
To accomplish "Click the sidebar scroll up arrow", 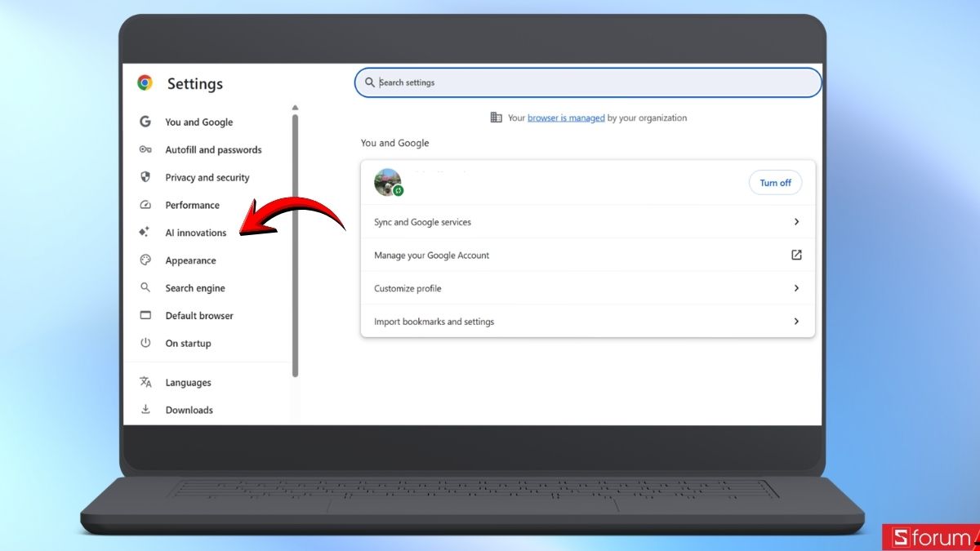I will pos(295,108).
